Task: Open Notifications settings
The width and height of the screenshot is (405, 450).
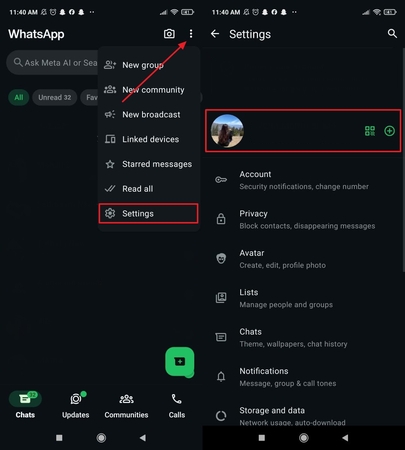Action: click(x=303, y=377)
